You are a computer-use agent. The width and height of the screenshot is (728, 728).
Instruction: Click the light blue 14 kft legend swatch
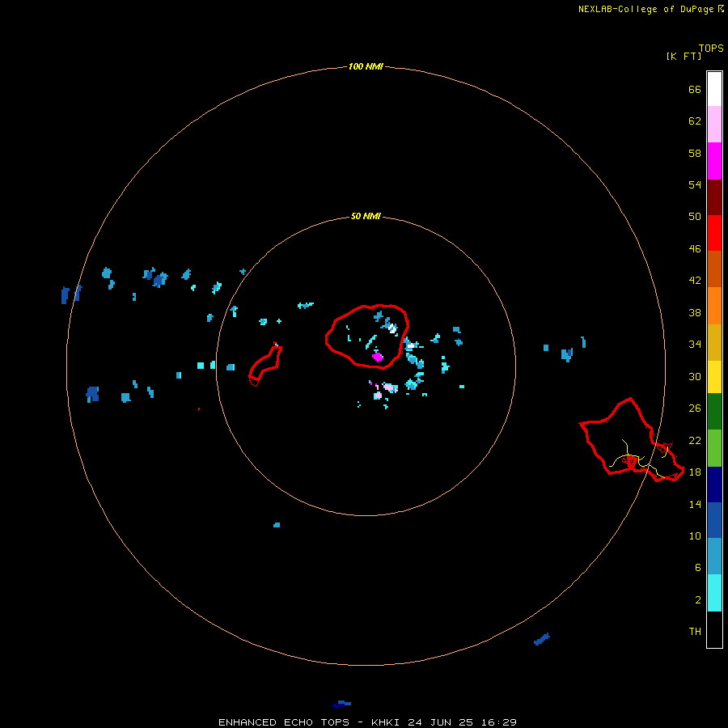[714, 557]
